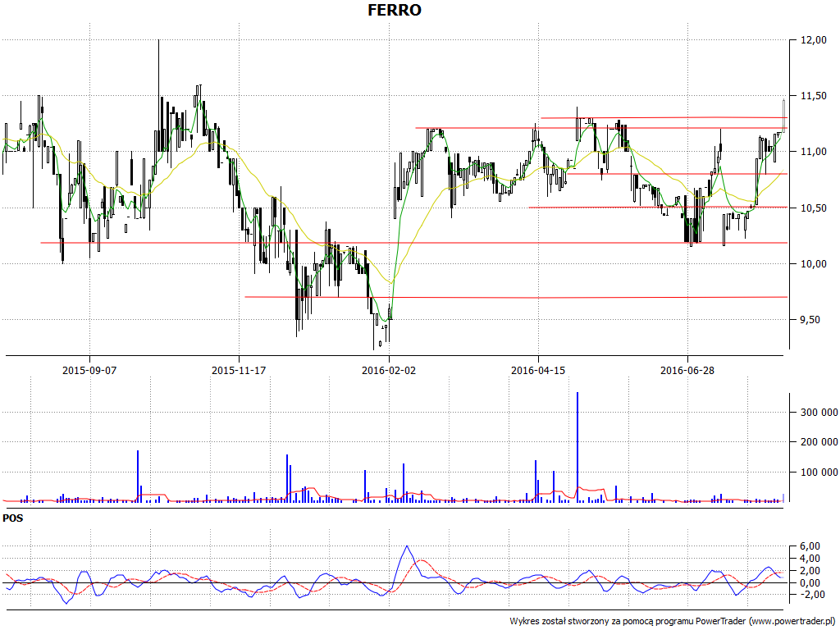Select the 300 000 volume axis label
Viewport: 840px width, 630px height.
(x=819, y=412)
